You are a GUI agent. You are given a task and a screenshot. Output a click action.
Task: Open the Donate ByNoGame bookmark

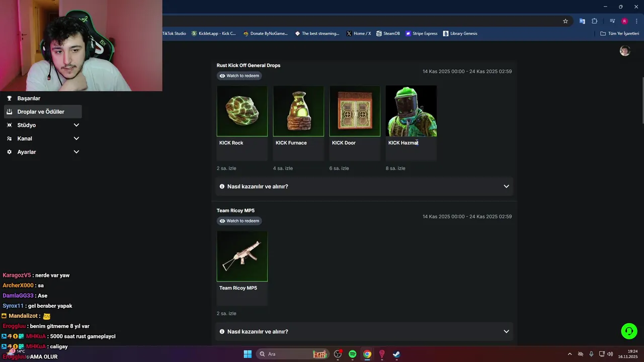(265, 34)
